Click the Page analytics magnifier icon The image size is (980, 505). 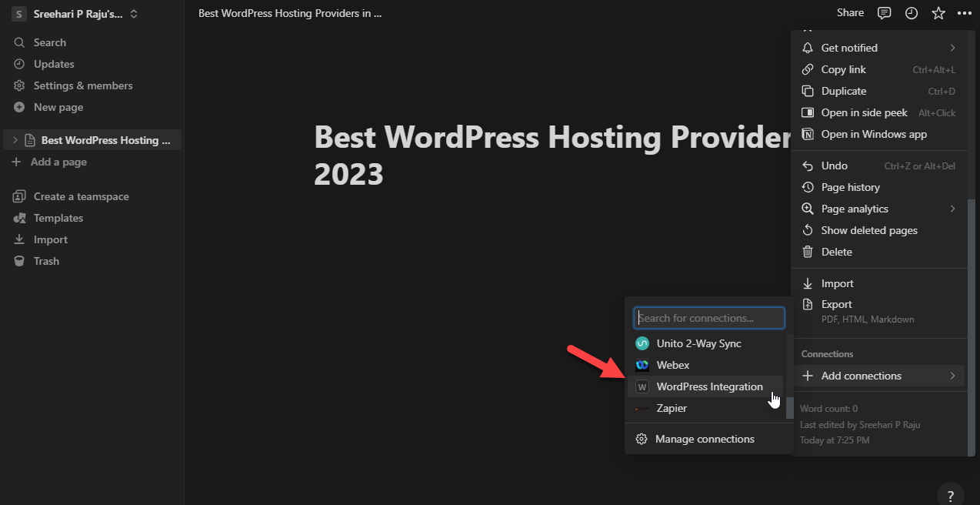point(808,209)
